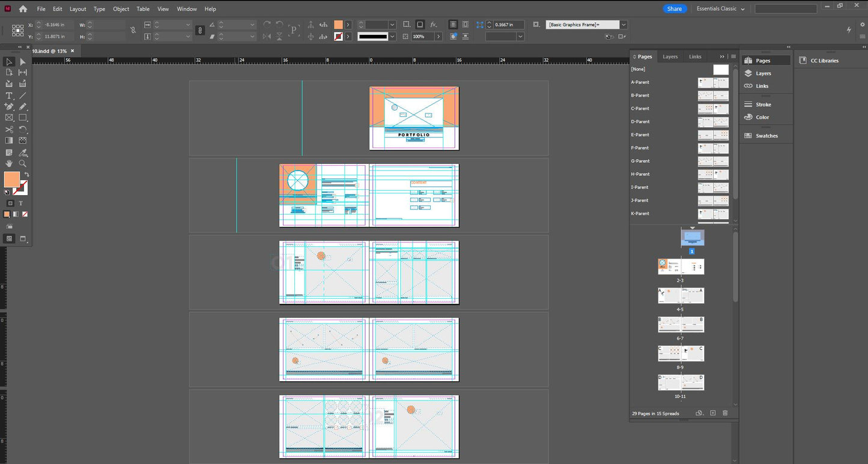Screen dimensions: 868x464
Task: Select the Rectangle Frame tool
Action: pyautogui.click(x=9, y=118)
